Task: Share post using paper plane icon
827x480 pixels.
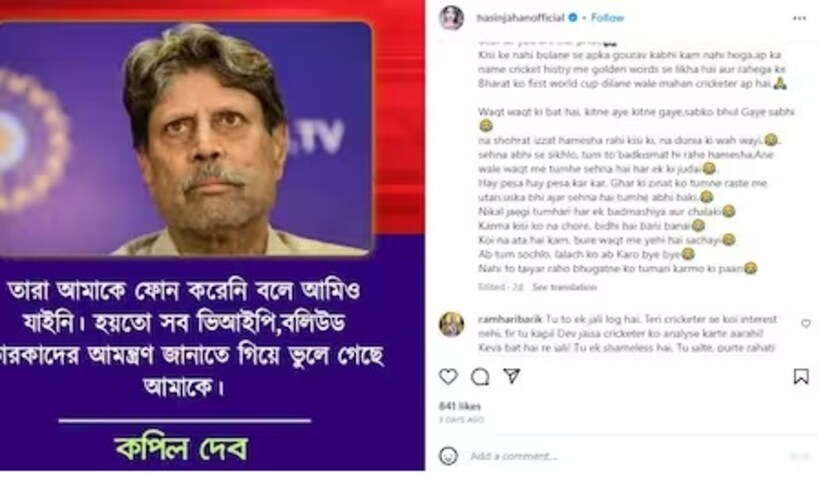Action: tap(512, 376)
